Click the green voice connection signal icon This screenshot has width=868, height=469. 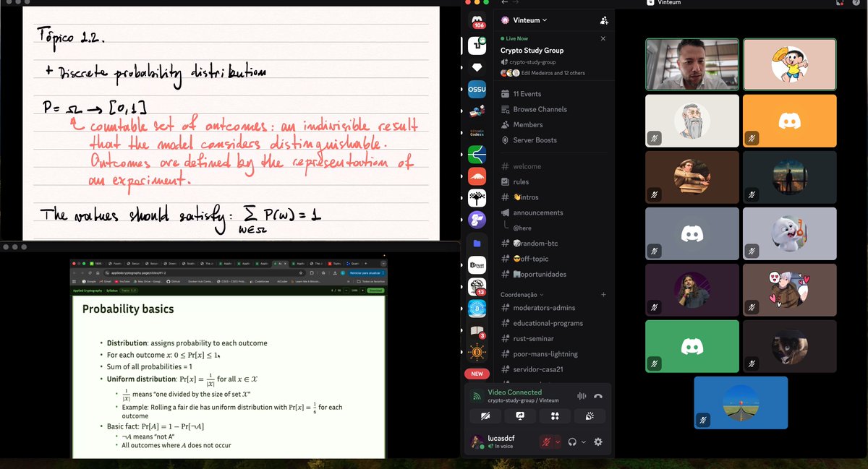pos(477,395)
